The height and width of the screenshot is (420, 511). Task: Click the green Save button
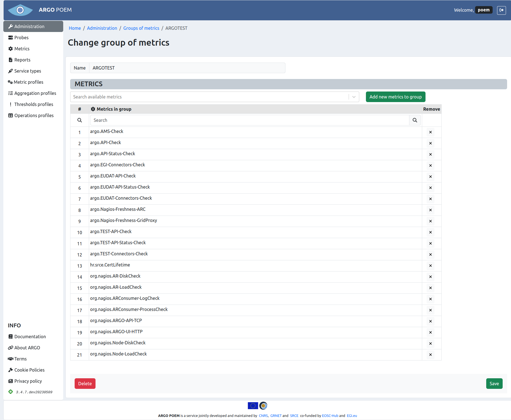pos(494,383)
